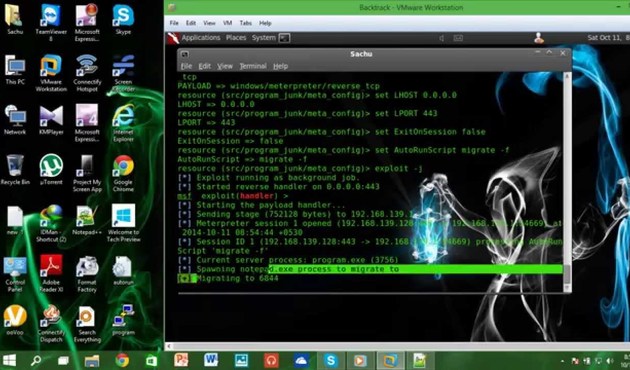Screen dimensions: 630x370
Task: Select the IDMan Shortcut desktop icon
Action: 51,223
